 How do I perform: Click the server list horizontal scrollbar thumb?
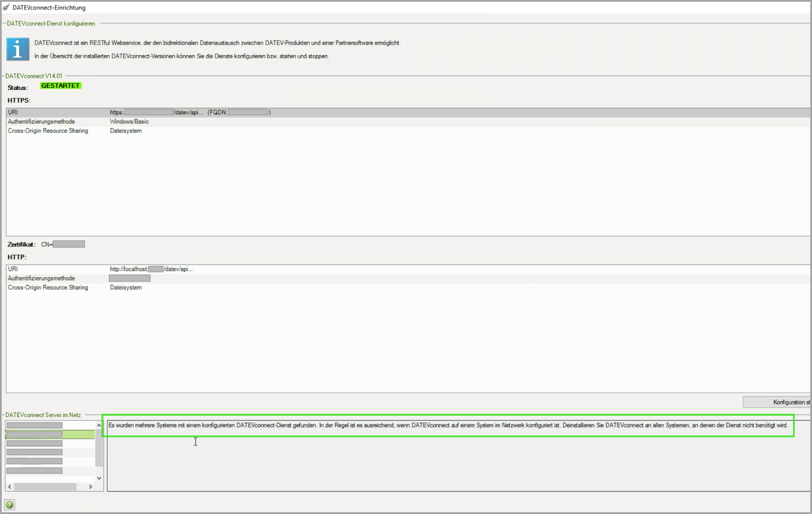[x=45, y=486]
